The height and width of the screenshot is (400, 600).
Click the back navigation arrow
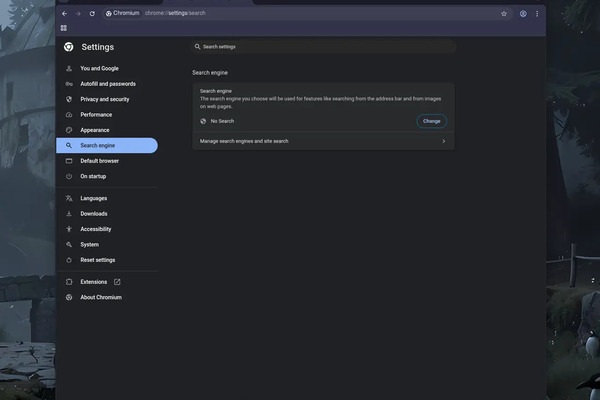[65, 13]
